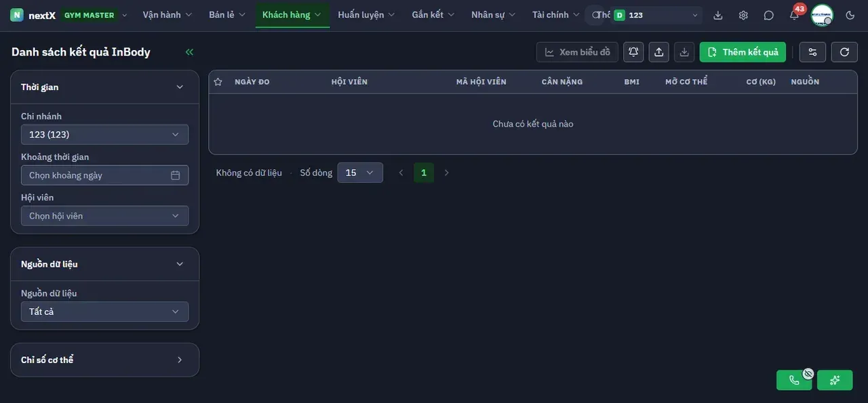Open the Chi nhánh dropdown showing 123 (123)
868x403 pixels.
(x=104, y=135)
